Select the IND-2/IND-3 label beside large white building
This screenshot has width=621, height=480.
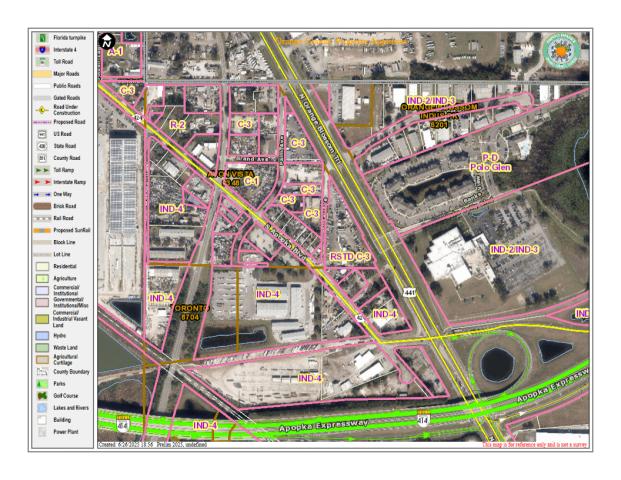(x=514, y=250)
